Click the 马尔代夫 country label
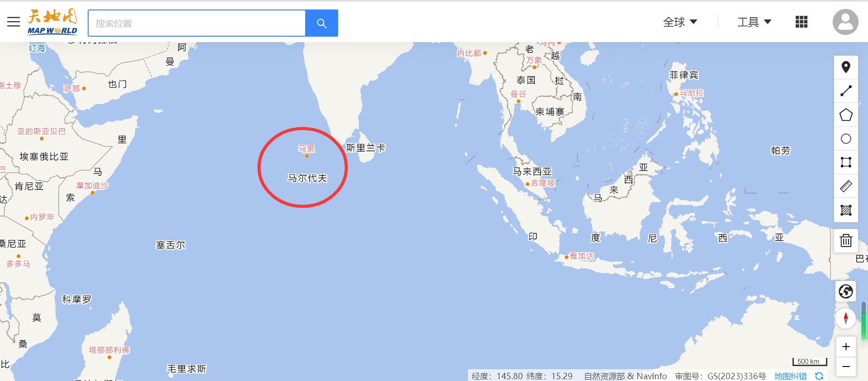Viewport: 868px width, 381px height. [x=307, y=178]
